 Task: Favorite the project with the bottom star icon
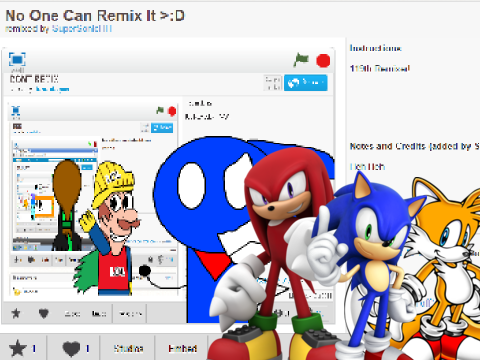coord(17,348)
